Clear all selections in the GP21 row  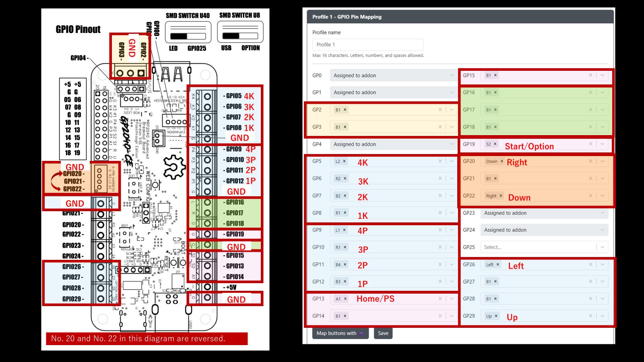[x=590, y=179]
